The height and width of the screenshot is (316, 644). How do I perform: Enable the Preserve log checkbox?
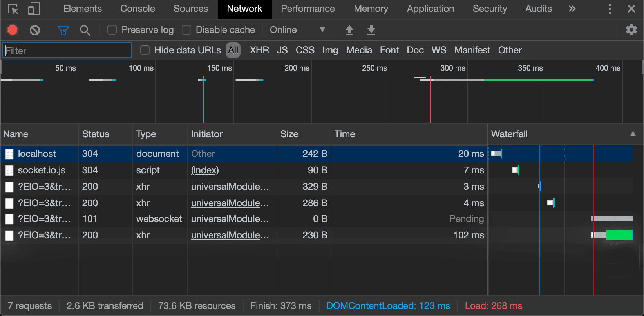point(112,30)
